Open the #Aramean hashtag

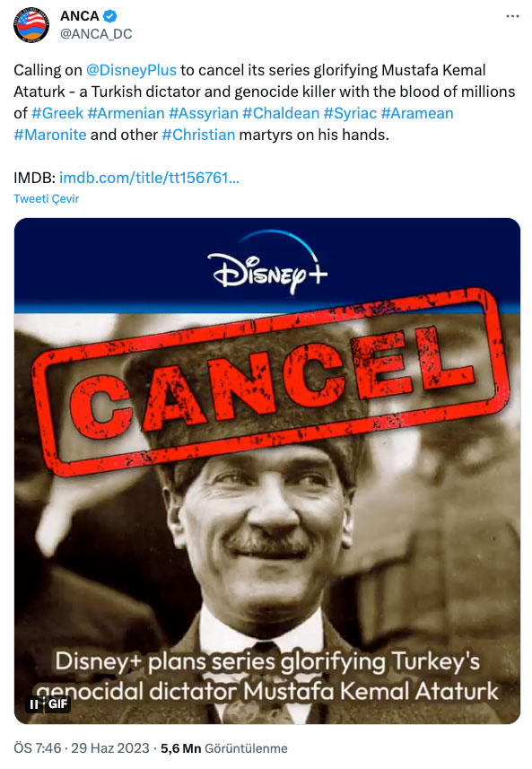click(417, 113)
